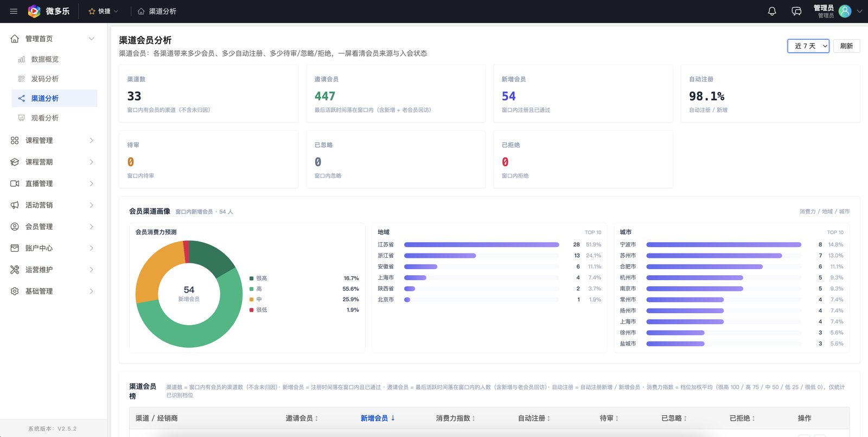Expand the 会员管理 submenu chevron
Screen dimensions: 868x437
[92, 226]
